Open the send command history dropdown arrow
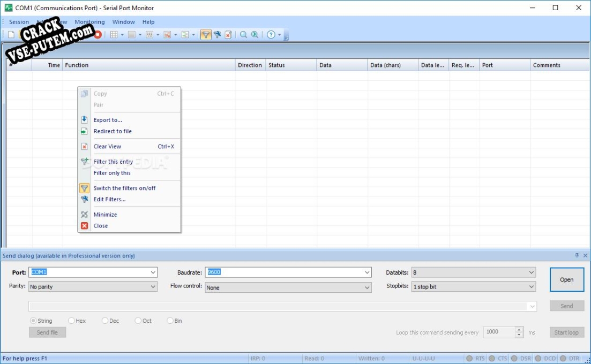591x364 pixels. point(532,306)
